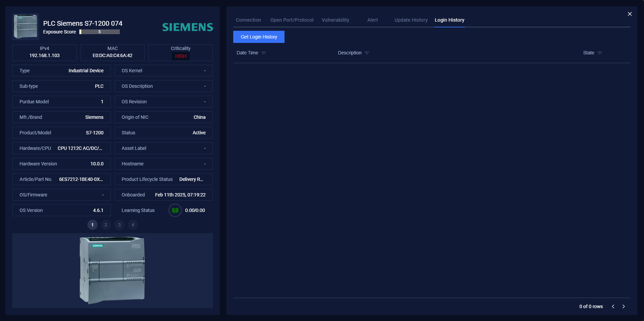Click the PLC Siemens S7-1200 074 title
The image size is (644, 321).
point(83,23)
